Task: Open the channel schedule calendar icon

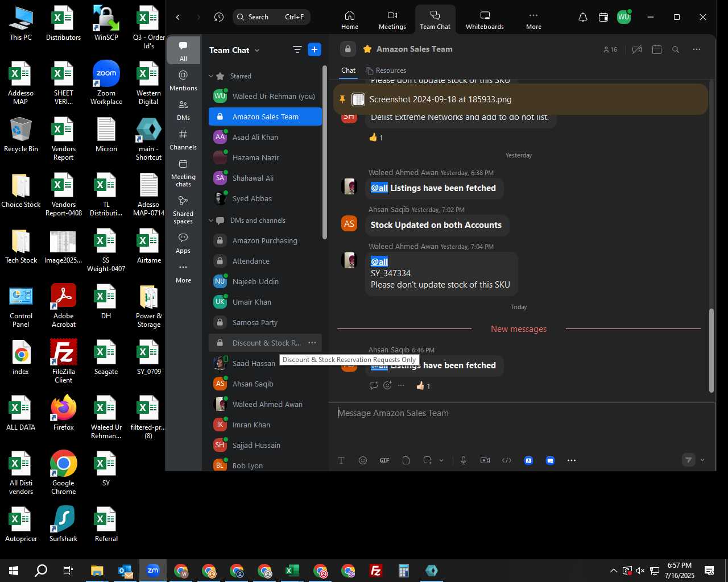Action: pos(657,49)
